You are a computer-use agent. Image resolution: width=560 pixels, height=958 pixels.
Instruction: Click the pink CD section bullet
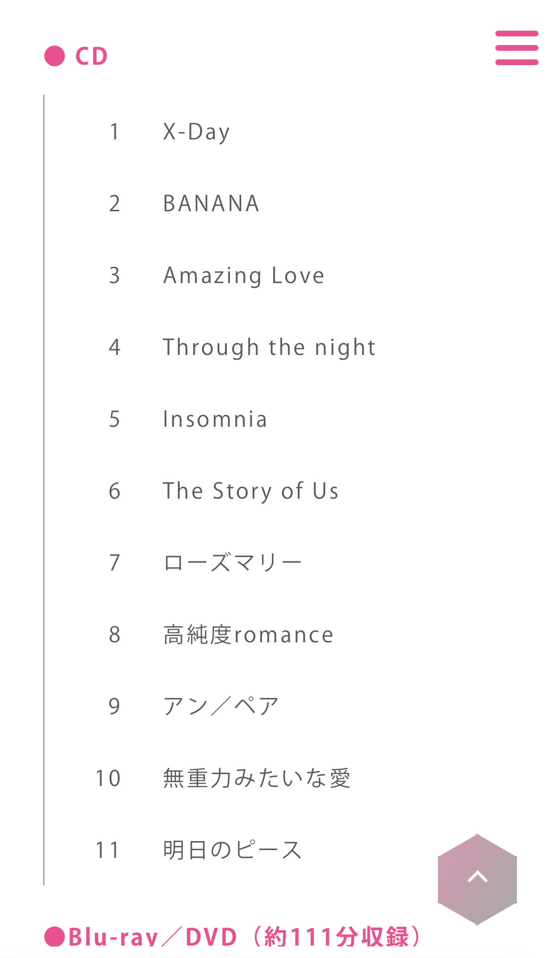(x=55, y=56)
